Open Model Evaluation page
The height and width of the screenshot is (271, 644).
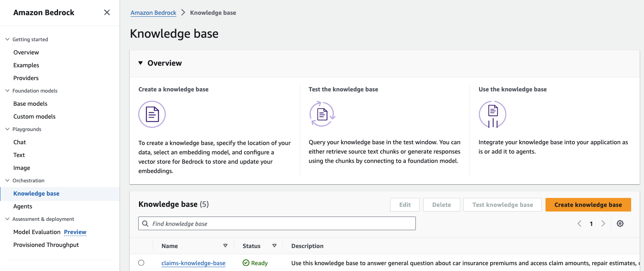coord(37,232)
